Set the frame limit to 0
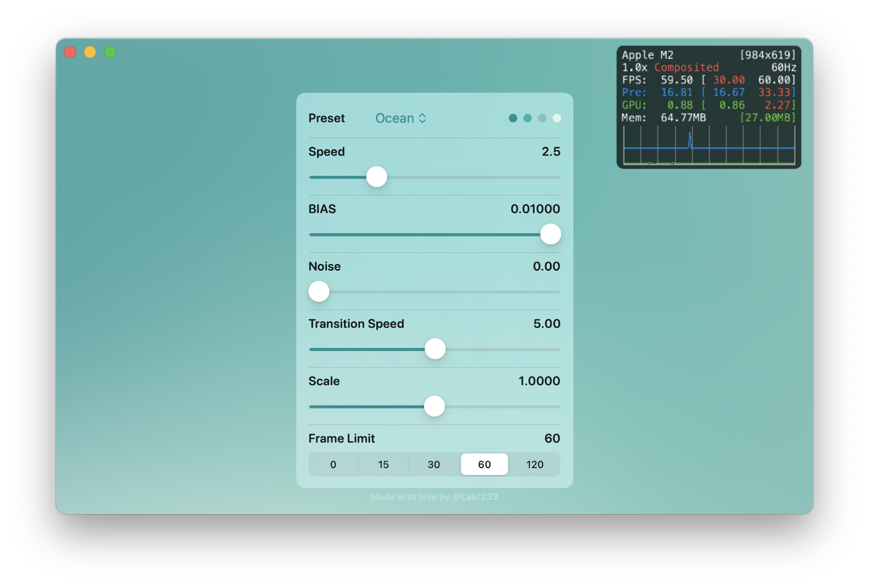This screenshot has height=588, width=869. [x=333, y=464]
